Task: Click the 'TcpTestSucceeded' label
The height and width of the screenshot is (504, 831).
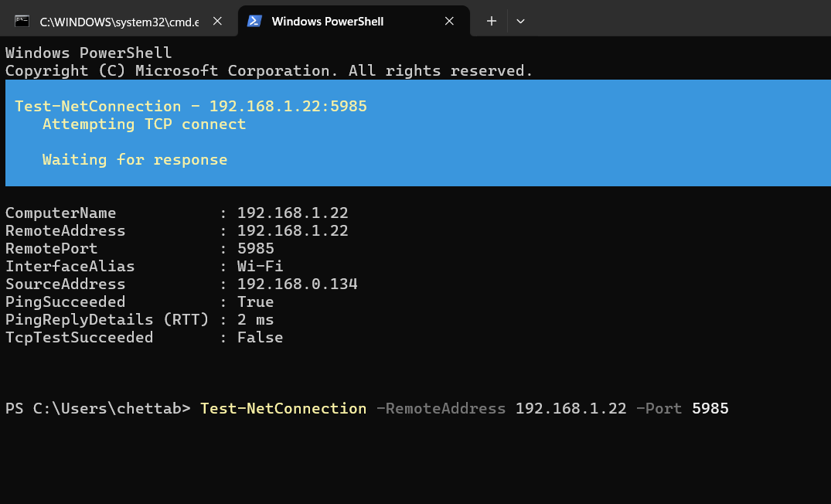Action: coord(80,338)
